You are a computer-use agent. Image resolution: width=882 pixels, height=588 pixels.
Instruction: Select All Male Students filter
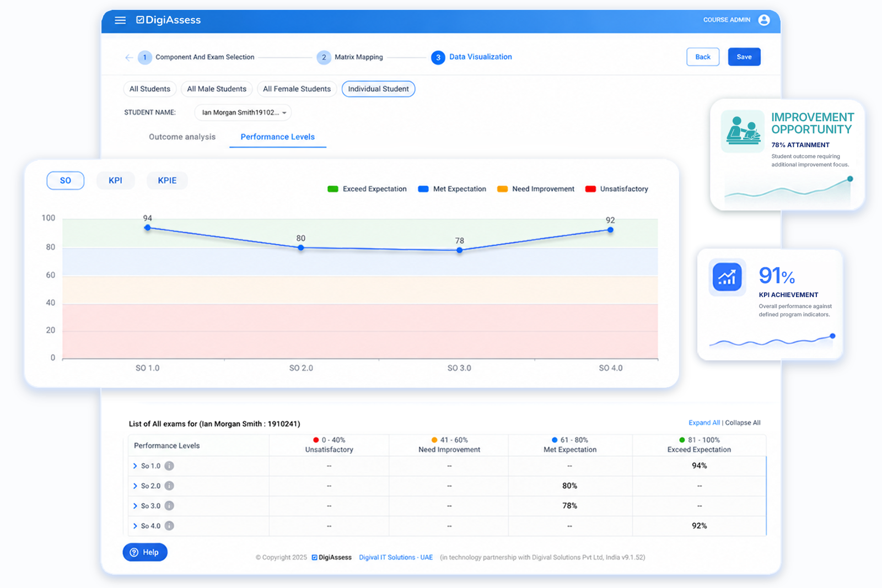(x=217, y=89)
